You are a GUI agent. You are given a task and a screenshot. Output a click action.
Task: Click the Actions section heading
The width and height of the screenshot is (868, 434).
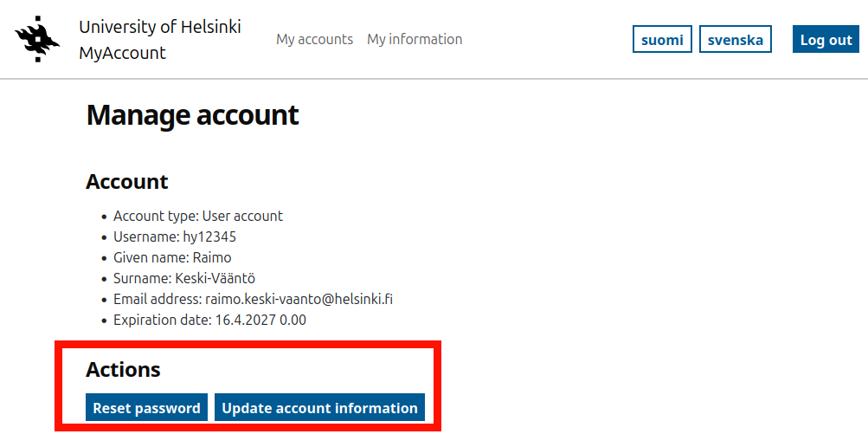123,370
